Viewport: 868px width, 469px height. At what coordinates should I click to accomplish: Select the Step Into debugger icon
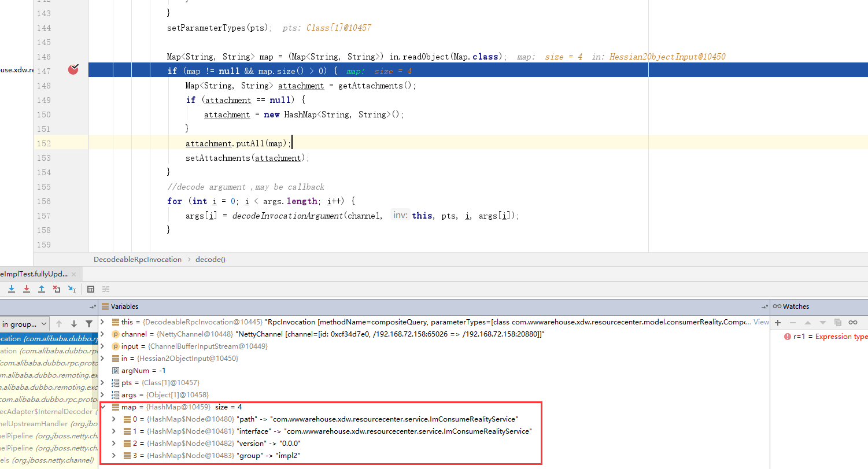pos(12,289)
